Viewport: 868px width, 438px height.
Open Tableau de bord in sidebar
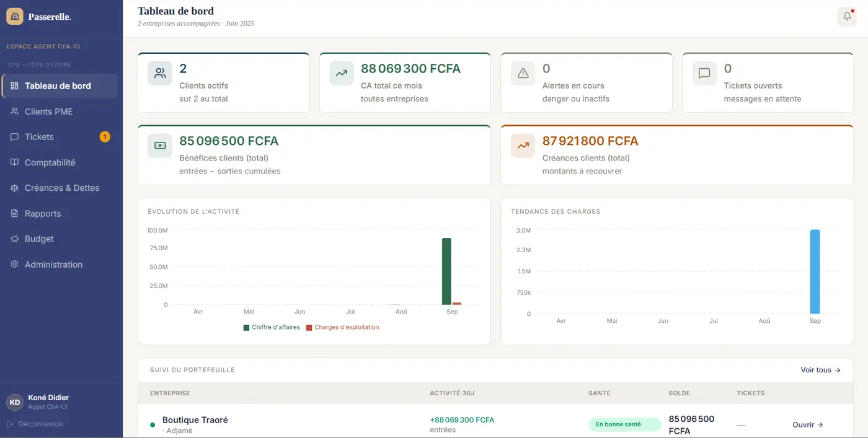[60, 86]
